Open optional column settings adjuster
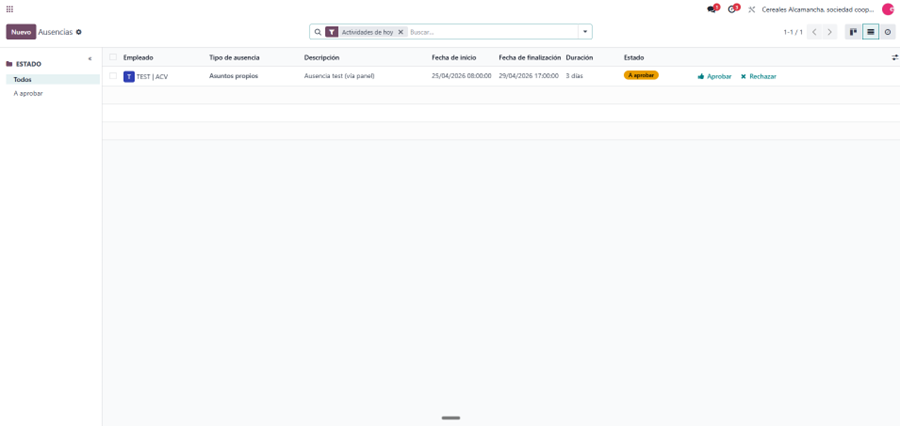 tap(894, 58)
